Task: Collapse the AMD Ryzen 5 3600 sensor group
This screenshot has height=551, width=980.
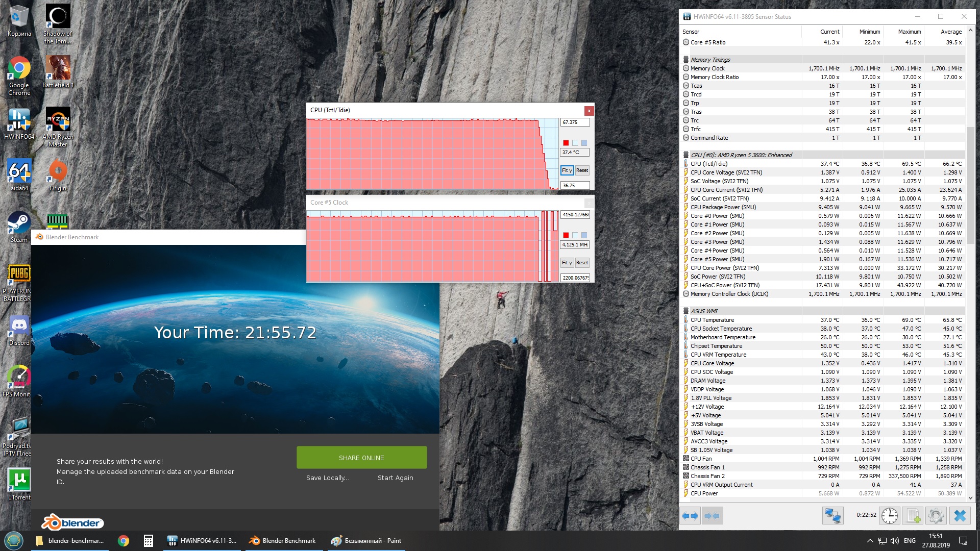Action: tap(686, 155)
